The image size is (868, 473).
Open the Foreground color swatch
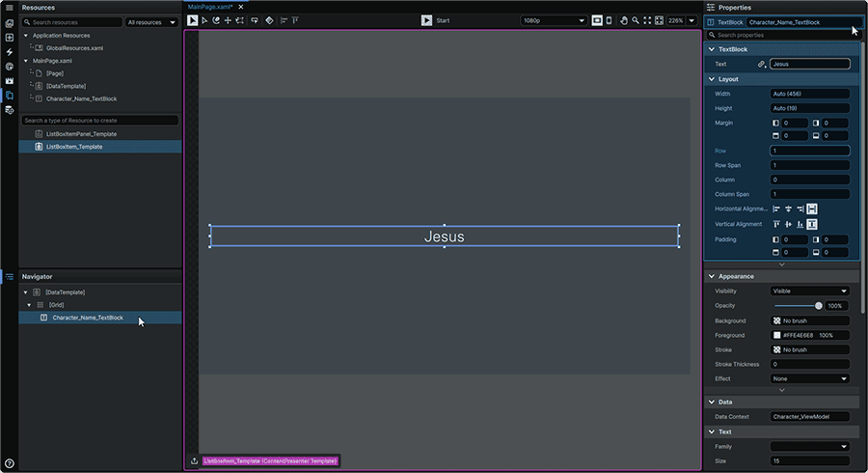click(x=776, y=336)
